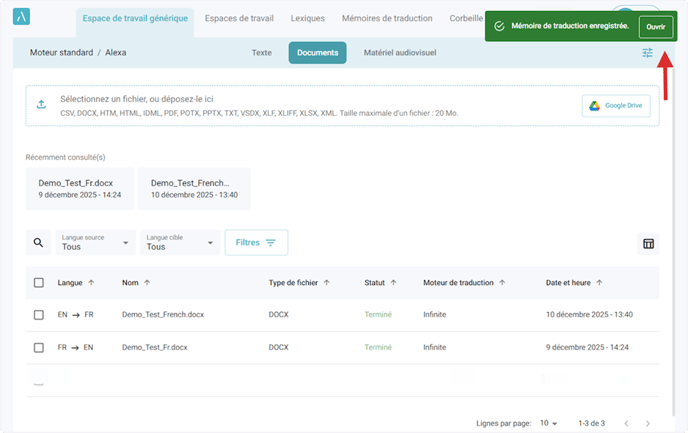Switch to the Lexiques tab
Image resolution: width=688 pixels, height=433 pixels.
point(307,19)
